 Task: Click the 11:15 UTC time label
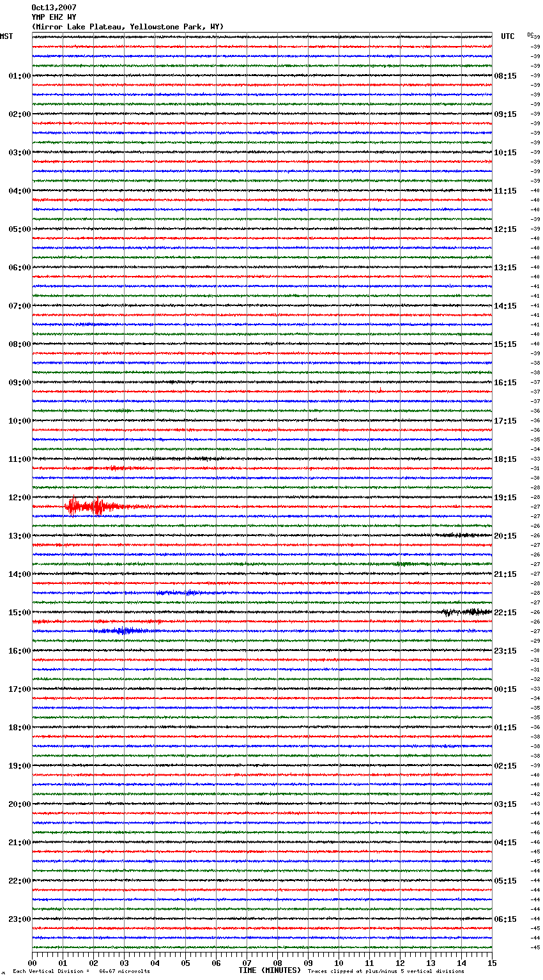pos(505,191)
